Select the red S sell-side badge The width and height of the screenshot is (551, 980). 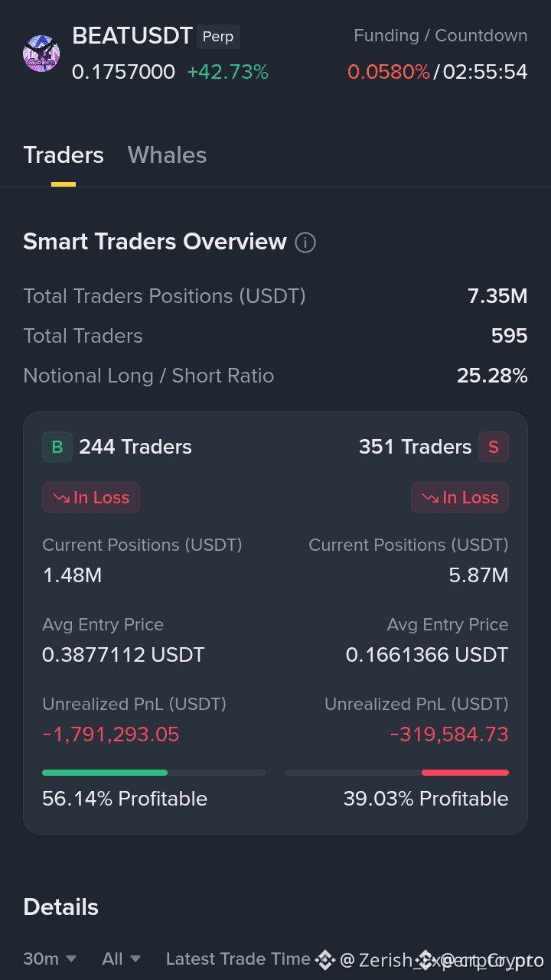[x=494, y=447]
